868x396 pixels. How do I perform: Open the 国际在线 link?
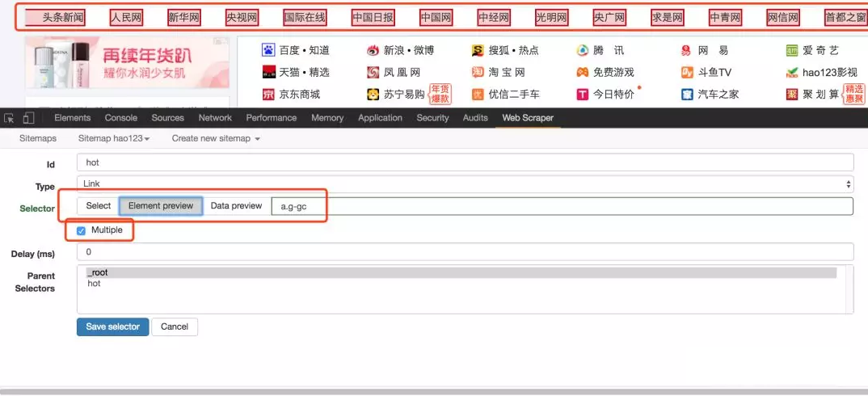pyautogui.click(x=305, y=18)
